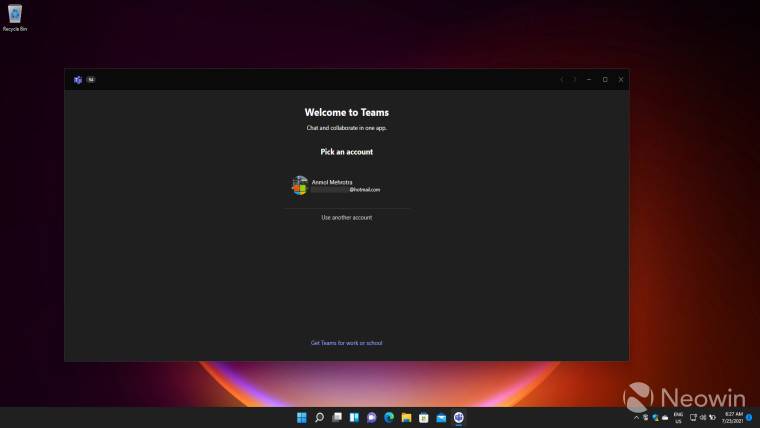Viewport: 760px width, 428px height.
Task: Open the Windows Start menu
Action: (x=301, y=417)
